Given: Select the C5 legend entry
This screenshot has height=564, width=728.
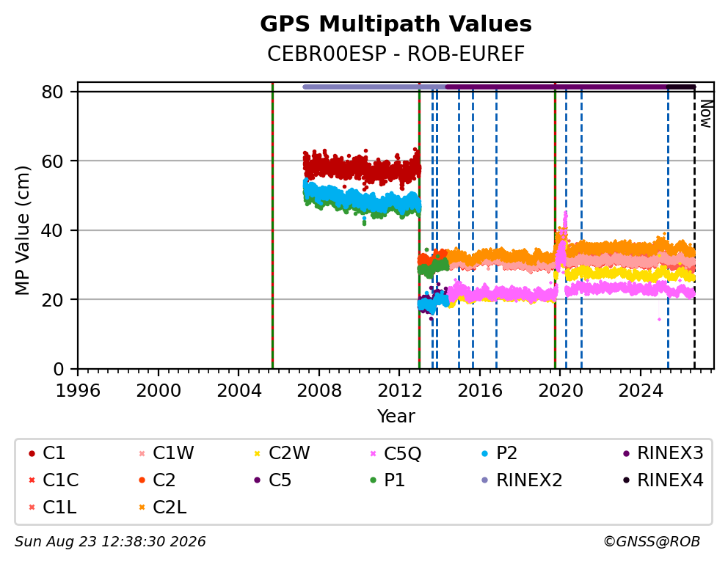Looking at the screenshot, I should [x=272, y=480].
